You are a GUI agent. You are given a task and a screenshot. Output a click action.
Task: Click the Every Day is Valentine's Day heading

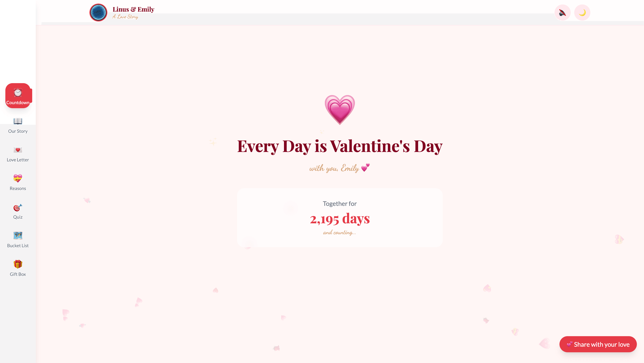pos(339,146)
